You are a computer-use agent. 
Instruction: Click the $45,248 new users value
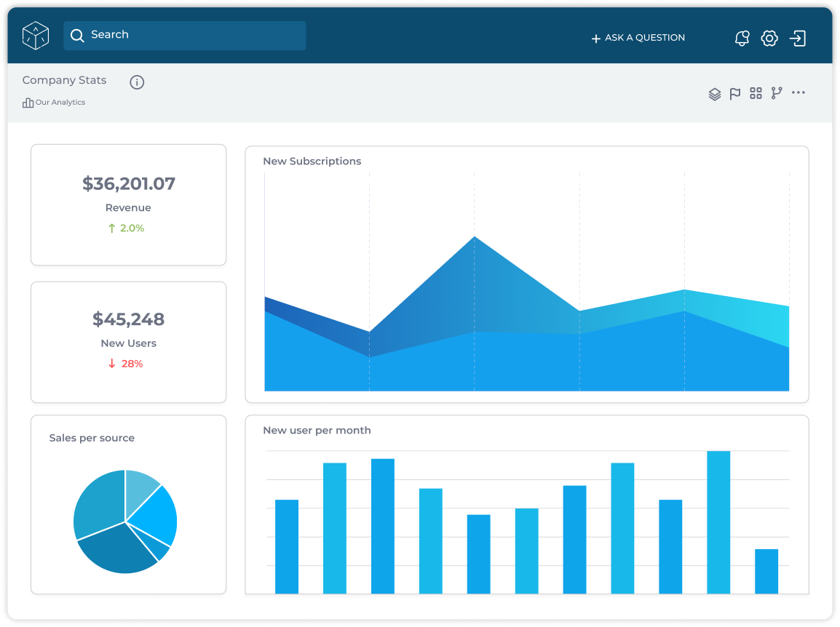coord(129,319)
